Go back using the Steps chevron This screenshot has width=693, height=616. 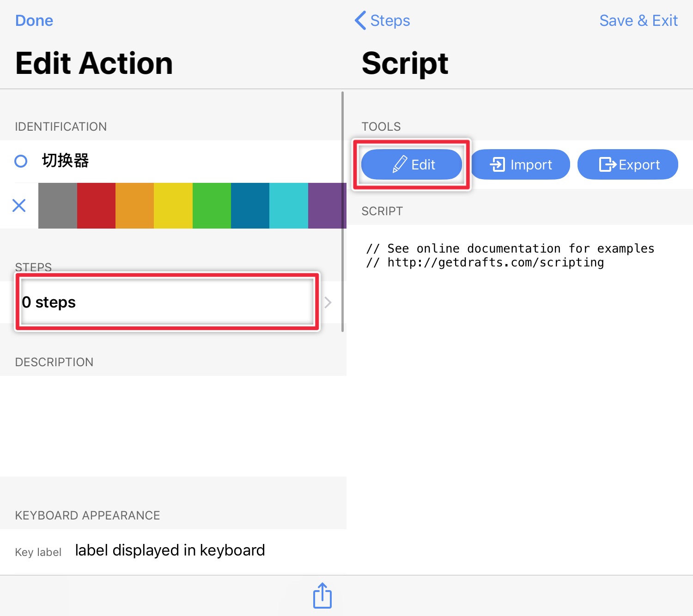click(x=382, y=21)
